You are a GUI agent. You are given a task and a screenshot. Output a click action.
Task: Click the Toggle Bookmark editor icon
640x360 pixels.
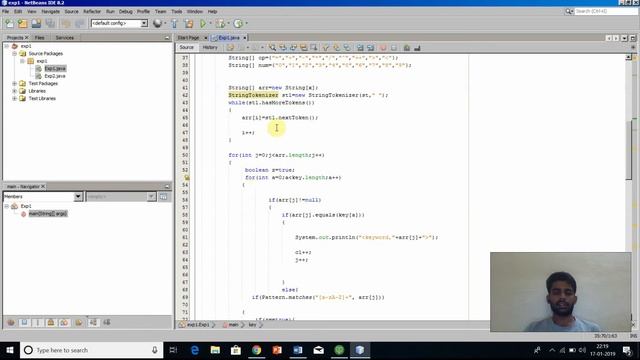tap(347, 48)
